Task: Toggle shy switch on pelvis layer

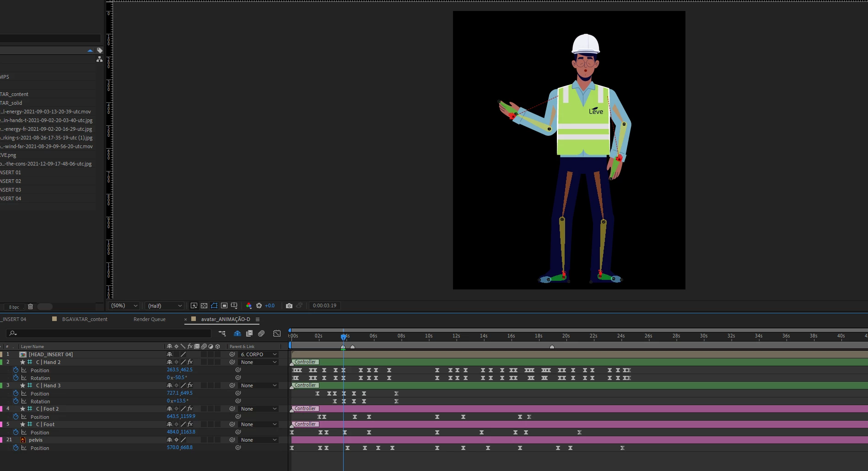Action: tap(169, 440)
